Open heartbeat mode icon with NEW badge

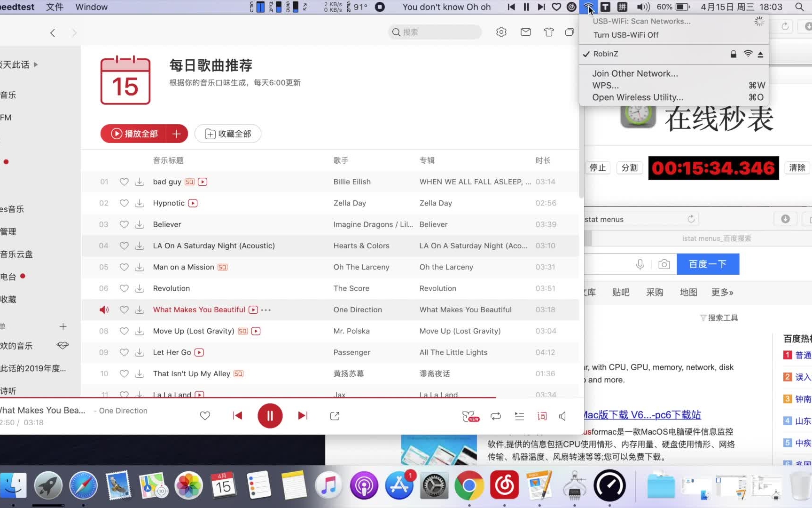pyautogui.click(x=470, y=416)
